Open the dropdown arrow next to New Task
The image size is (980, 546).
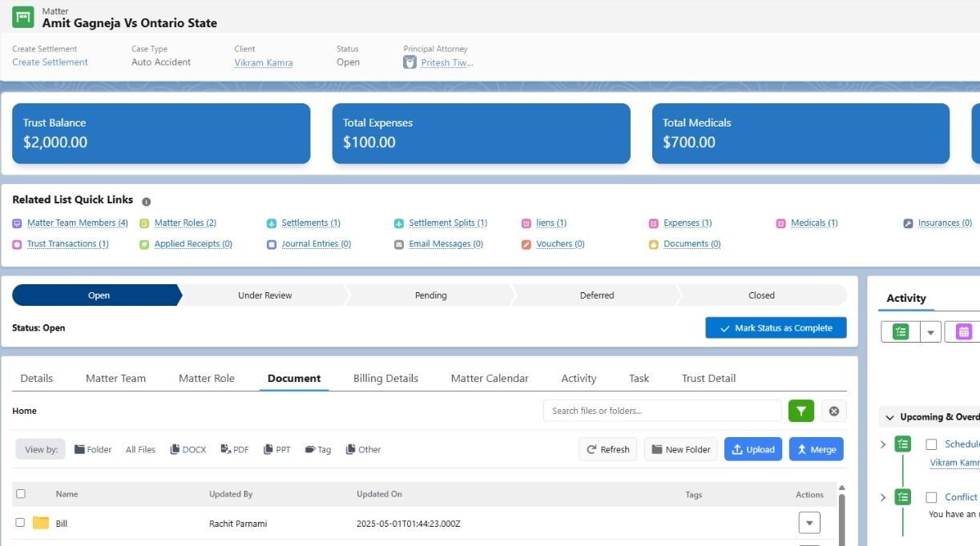click(930, 331)
